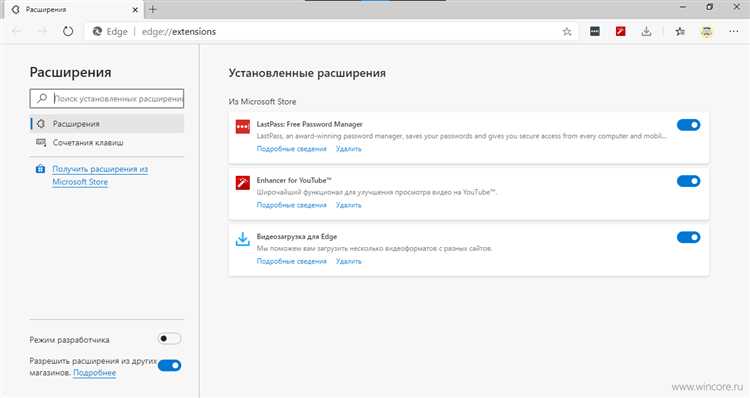Minimize the browser window
Image resolution: width=750 pixels, height=398 pixels.
(683, 7)
